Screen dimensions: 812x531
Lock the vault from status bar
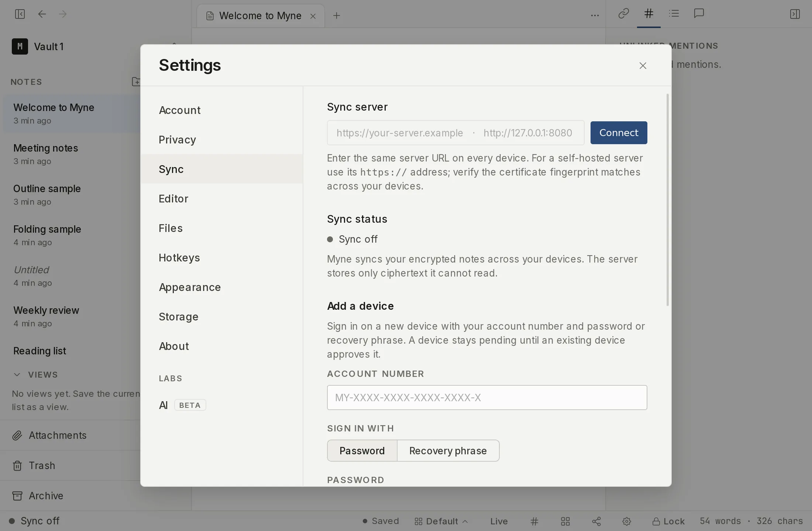668,521
